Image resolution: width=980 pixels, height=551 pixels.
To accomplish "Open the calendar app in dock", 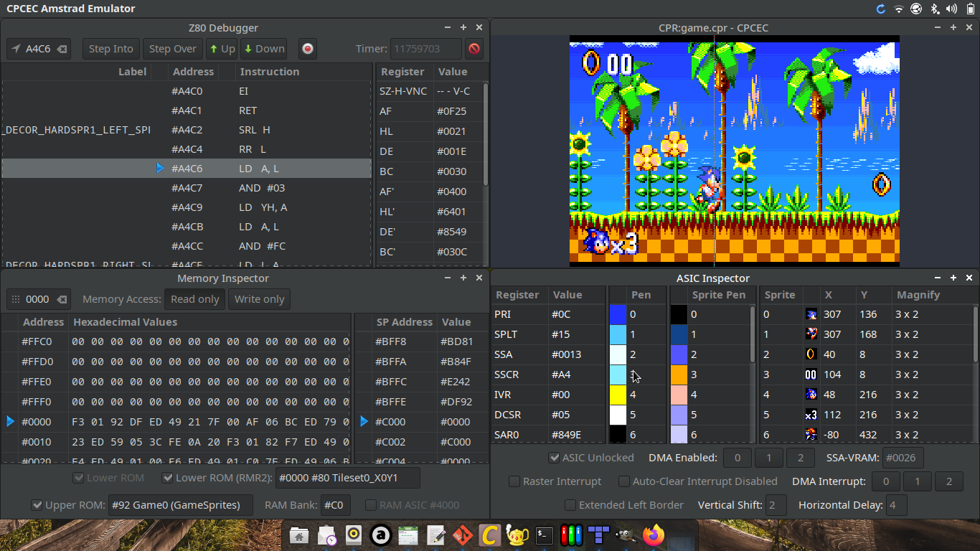I will pyautogui.click(x=408, y=535).
